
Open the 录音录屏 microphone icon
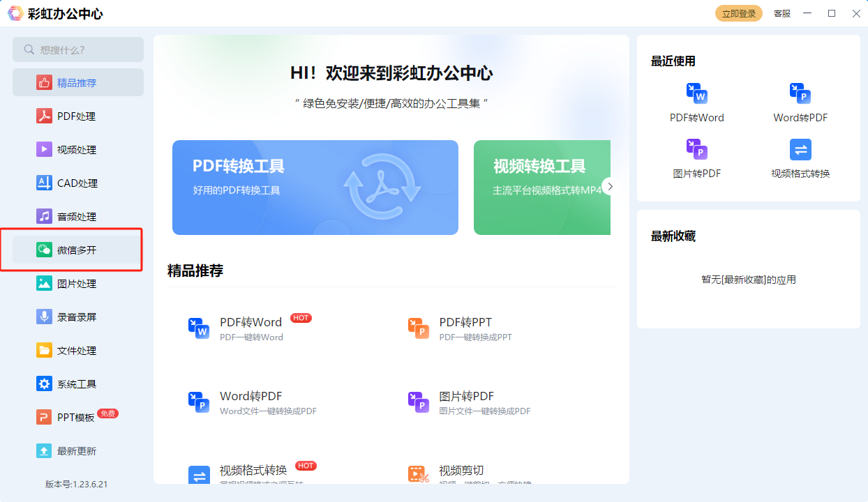click(x=45, y=317)
